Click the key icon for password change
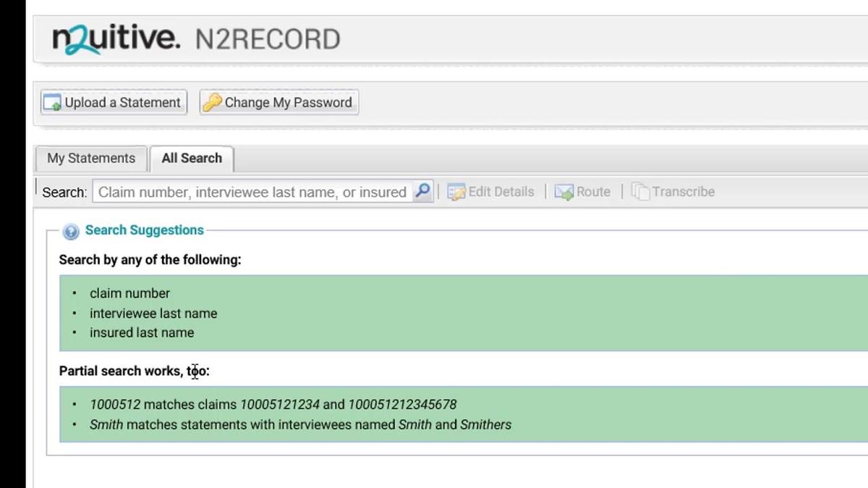The height and width of the screenshot is (488, 868). click(x=212, y=103)
